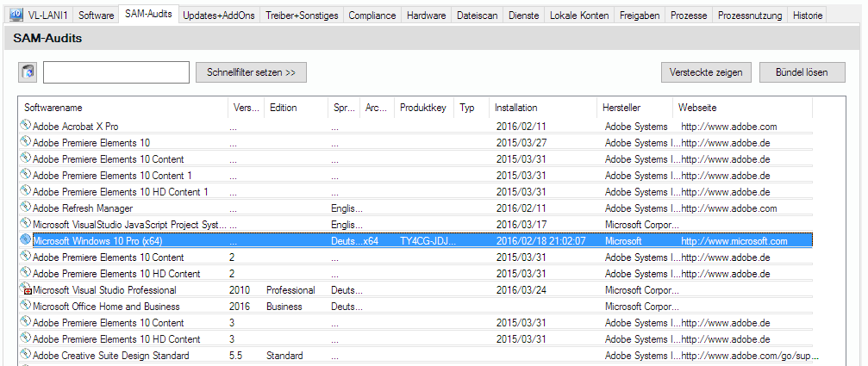This screenshot has width=868, height=366.
Task: Click icon of Adobe Premiere Elements 10 HD Content 1
Action: point(26,190)
